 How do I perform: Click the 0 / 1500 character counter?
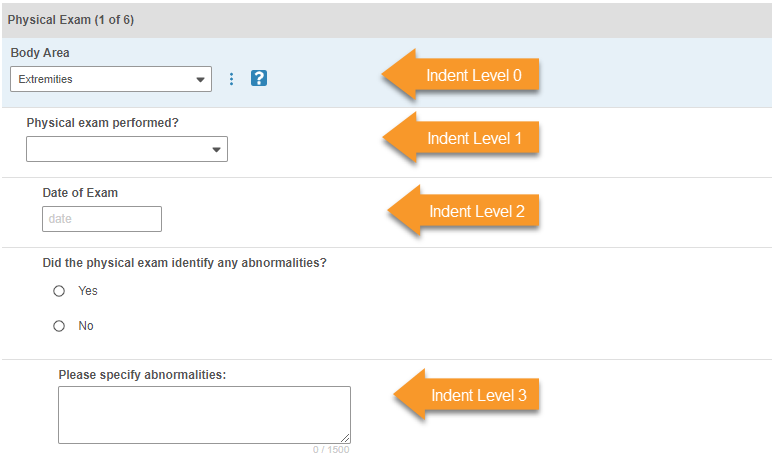(x=330, y=450)
